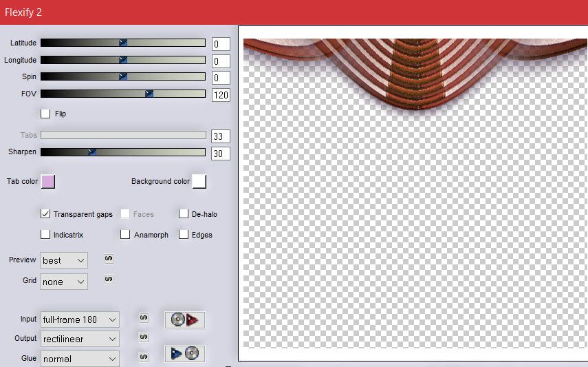Toggle the disabled Faces checkbox
588x367 pixels.
125,213
